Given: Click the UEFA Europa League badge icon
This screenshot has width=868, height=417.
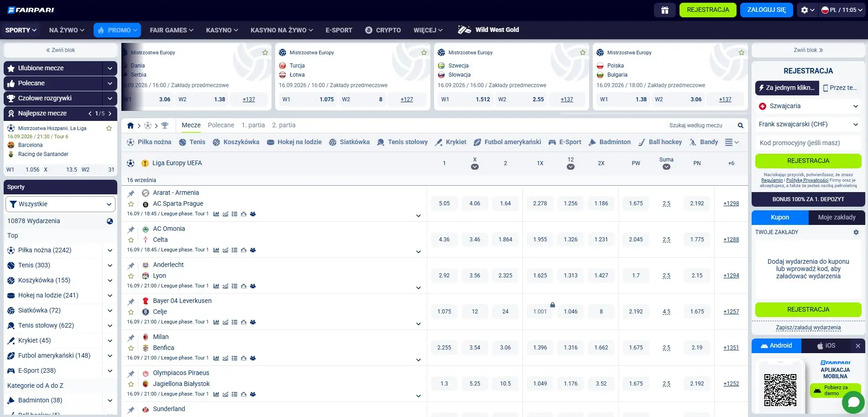Looking at the screenshot, I should [145, 163].
